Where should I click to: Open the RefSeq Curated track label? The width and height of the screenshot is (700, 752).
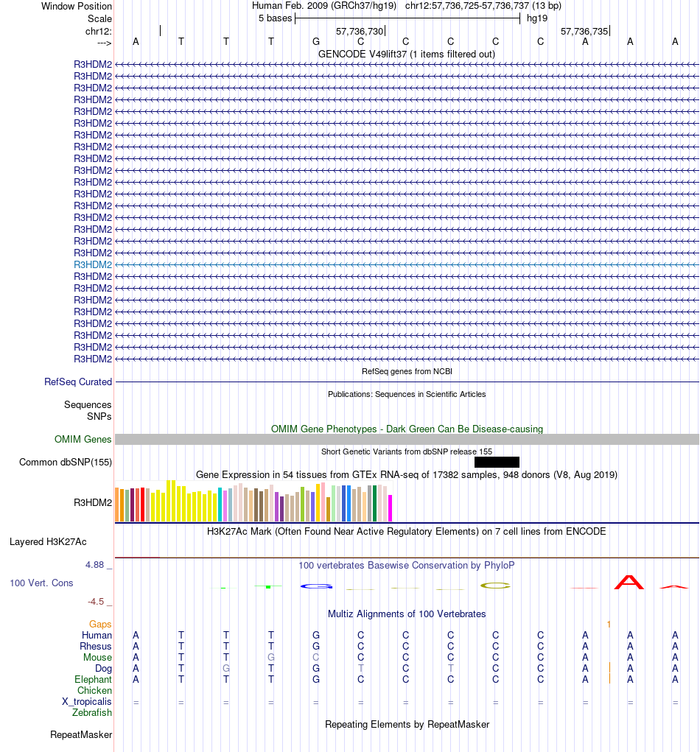coord(77,382)
